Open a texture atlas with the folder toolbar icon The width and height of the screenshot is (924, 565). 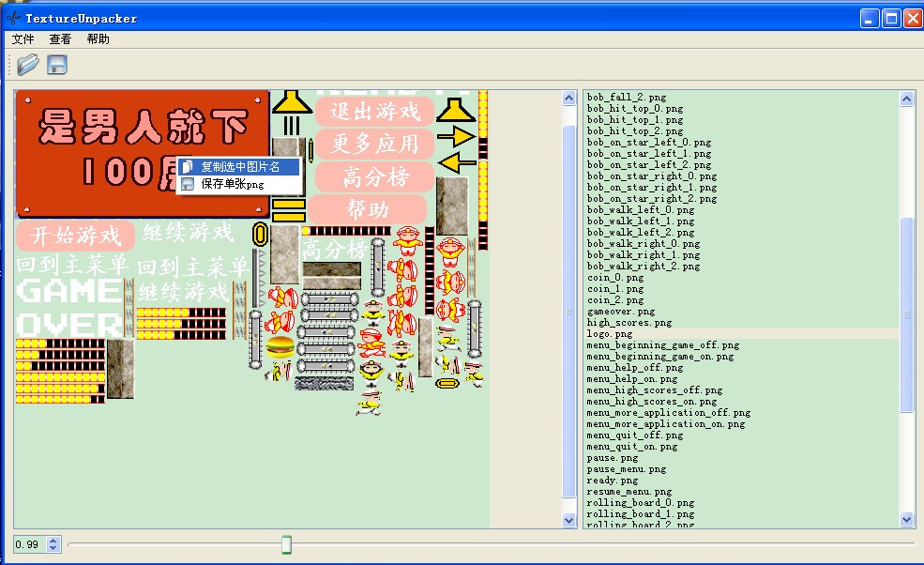[27, 64]
